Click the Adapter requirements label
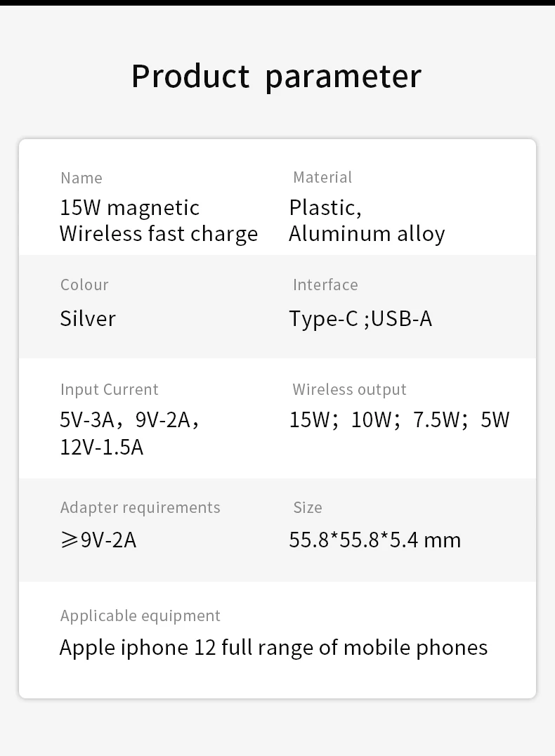Image resolution: width=555 pixels, height=756 pixels. tap(141, 507)
